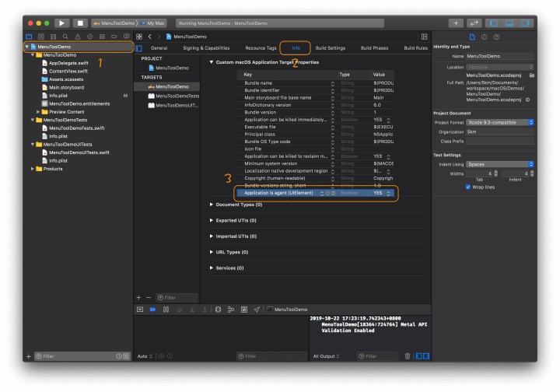Expand the URL Types (0) section
Screen dimensions: 560x392
[x=211, y=252]
